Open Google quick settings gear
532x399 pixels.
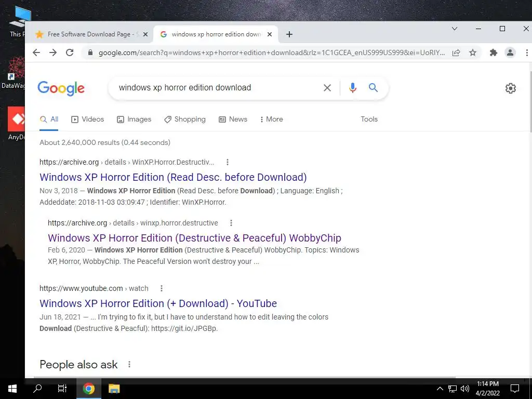click(x=510, y=88)
